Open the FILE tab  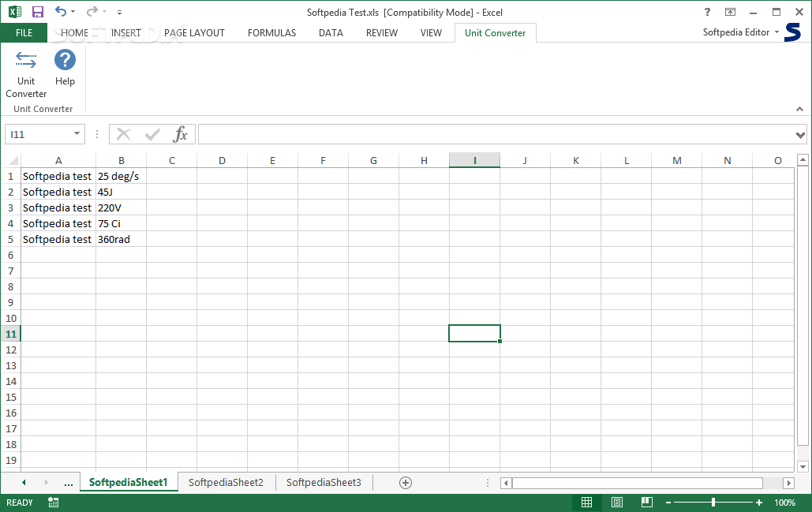tap(24, 32)
